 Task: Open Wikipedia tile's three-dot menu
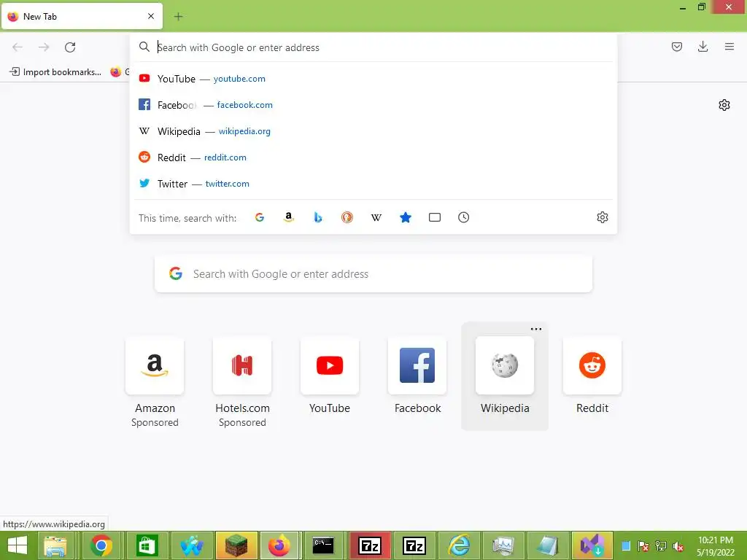[536, 329]
